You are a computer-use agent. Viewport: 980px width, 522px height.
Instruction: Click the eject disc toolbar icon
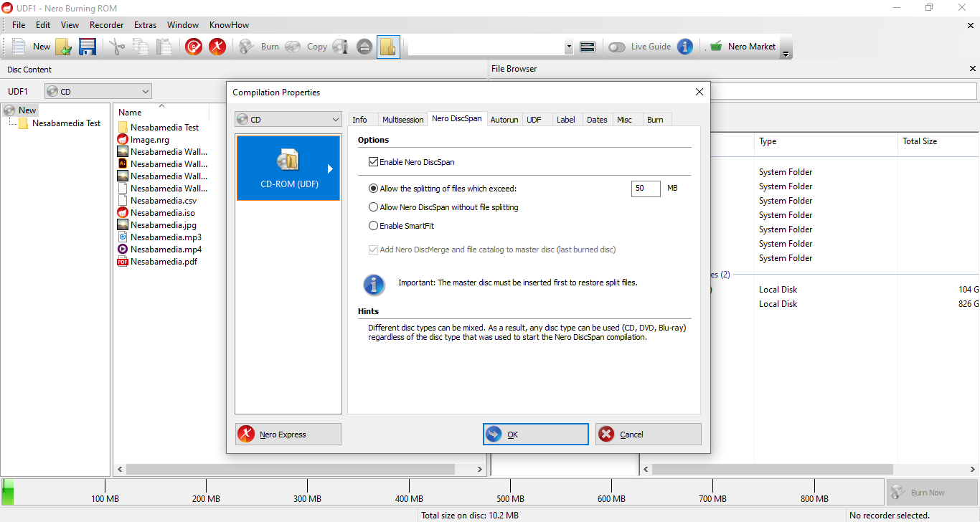click(364, 47)
